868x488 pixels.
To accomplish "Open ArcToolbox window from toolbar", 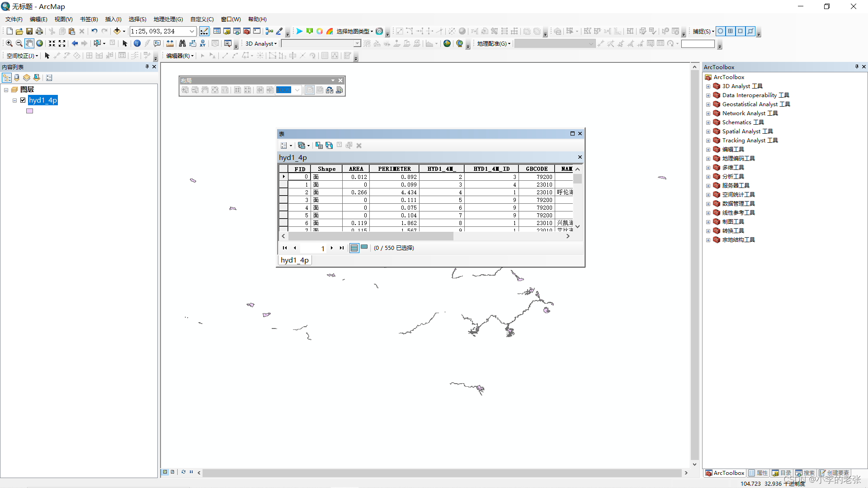I will (247, 31).
